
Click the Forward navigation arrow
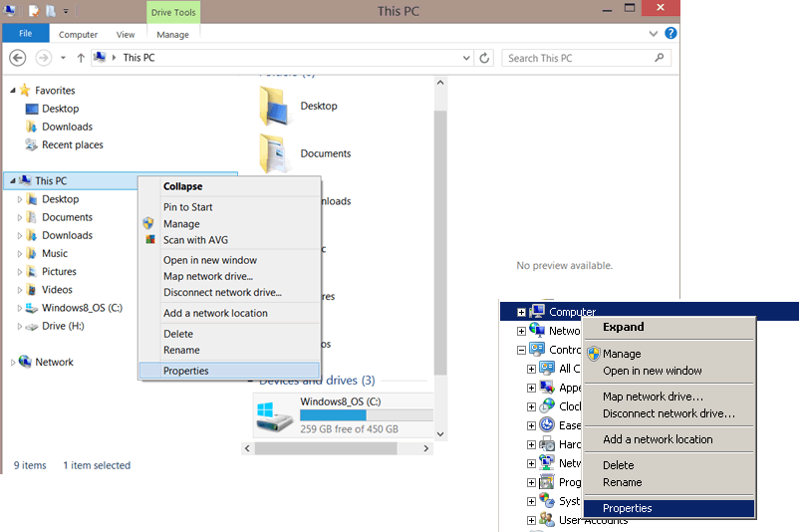click(44, 58)
